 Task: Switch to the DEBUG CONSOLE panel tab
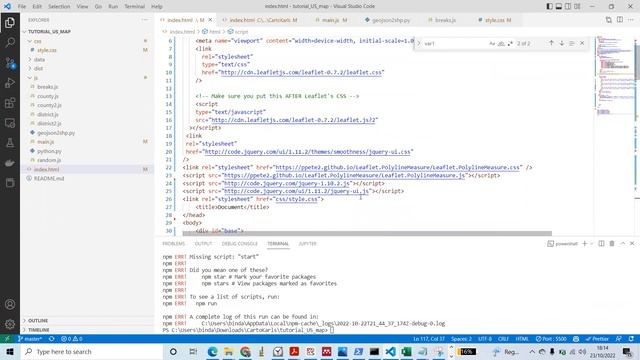tap(240, 244)
